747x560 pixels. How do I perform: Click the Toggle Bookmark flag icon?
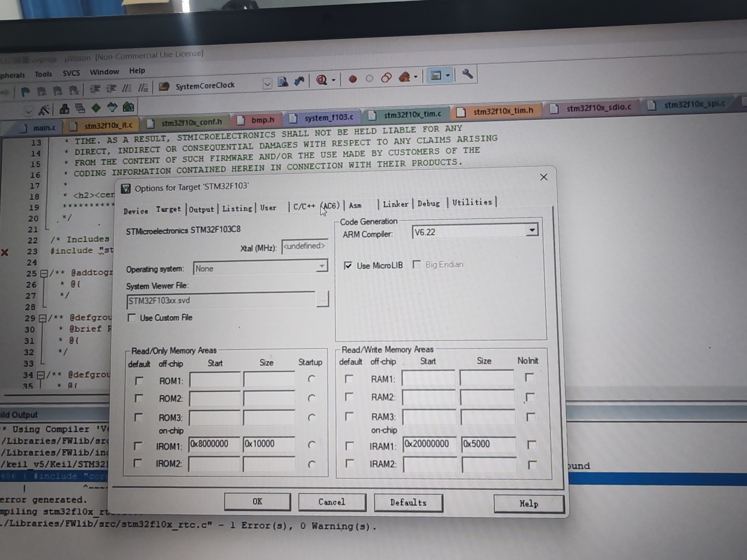(25, 91)
